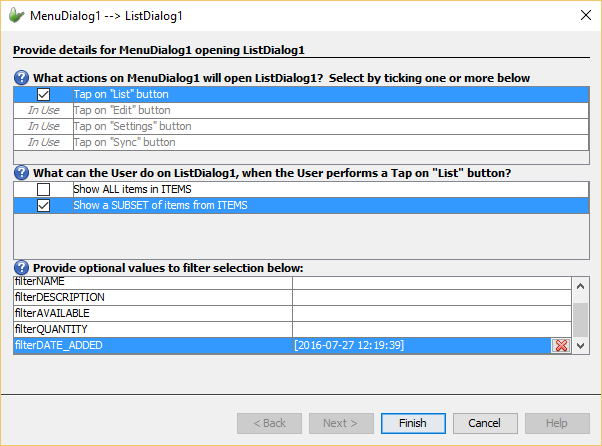Click the blue help icon beside actions question
Image resolution: width=602 pixels, height=446 pixels.
21,78
